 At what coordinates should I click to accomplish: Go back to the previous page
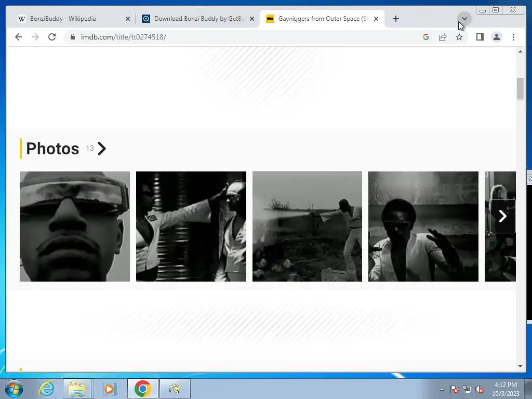click(x=19, y=37)
